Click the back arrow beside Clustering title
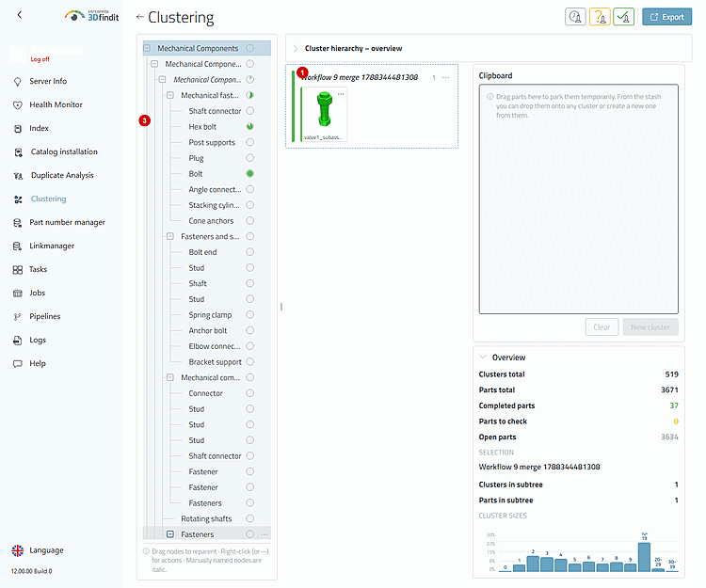Viewport: 706px width, 588px height. [x=140, y=17]
